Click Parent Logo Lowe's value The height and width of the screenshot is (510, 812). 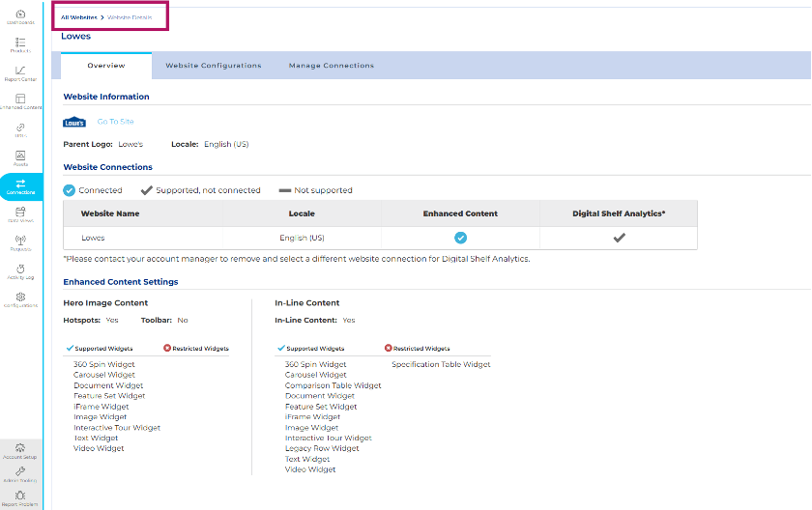[x=130, y=144]
